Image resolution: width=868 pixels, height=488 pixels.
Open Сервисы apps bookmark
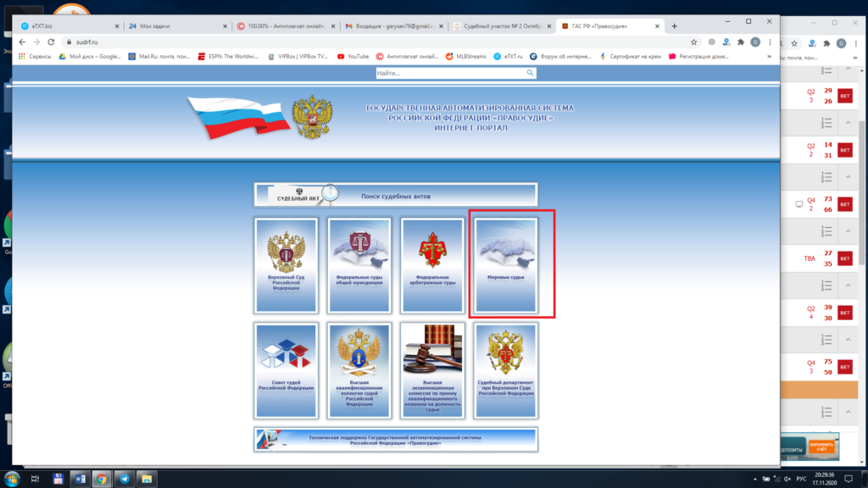pyautogui.click(x=34, y=57)
